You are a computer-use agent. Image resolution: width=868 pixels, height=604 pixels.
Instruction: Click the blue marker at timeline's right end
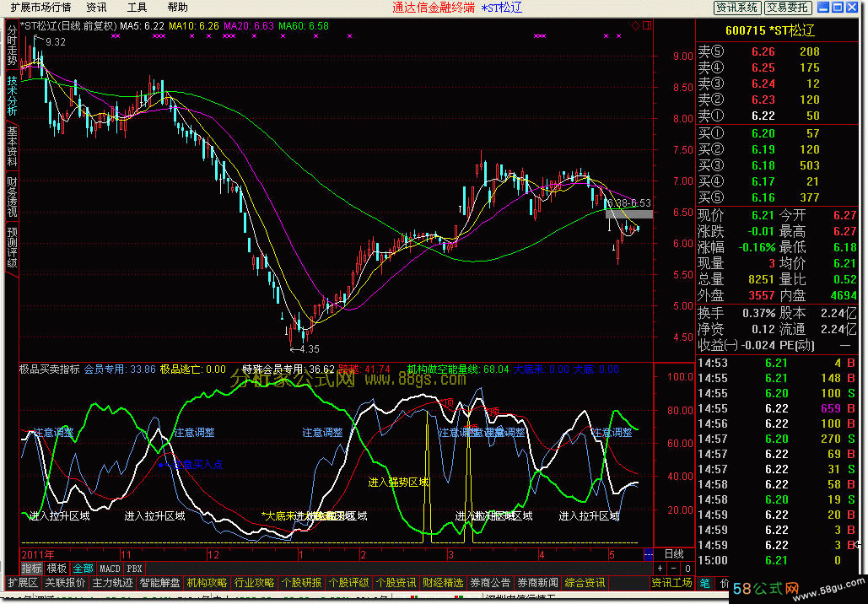[647, 554]
